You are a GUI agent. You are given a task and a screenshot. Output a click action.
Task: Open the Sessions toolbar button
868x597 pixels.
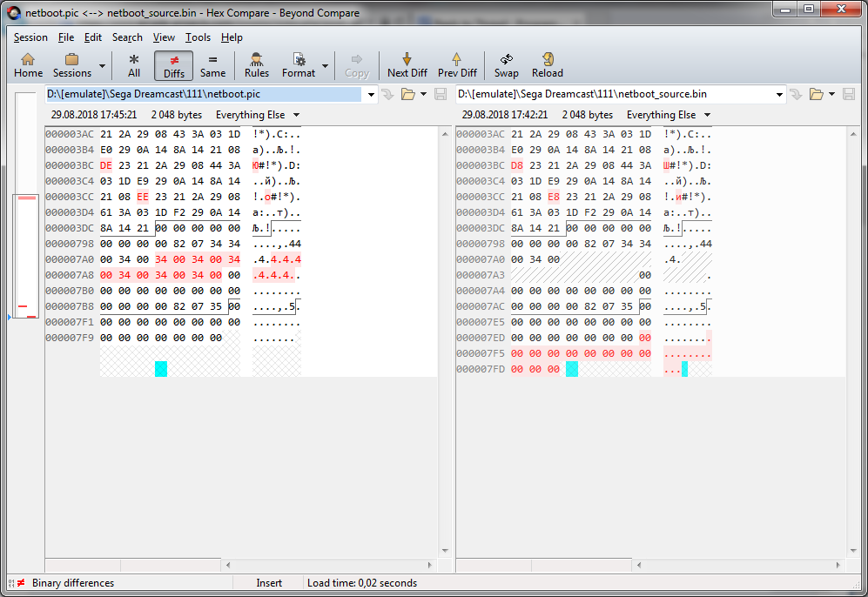coord(72,65)
